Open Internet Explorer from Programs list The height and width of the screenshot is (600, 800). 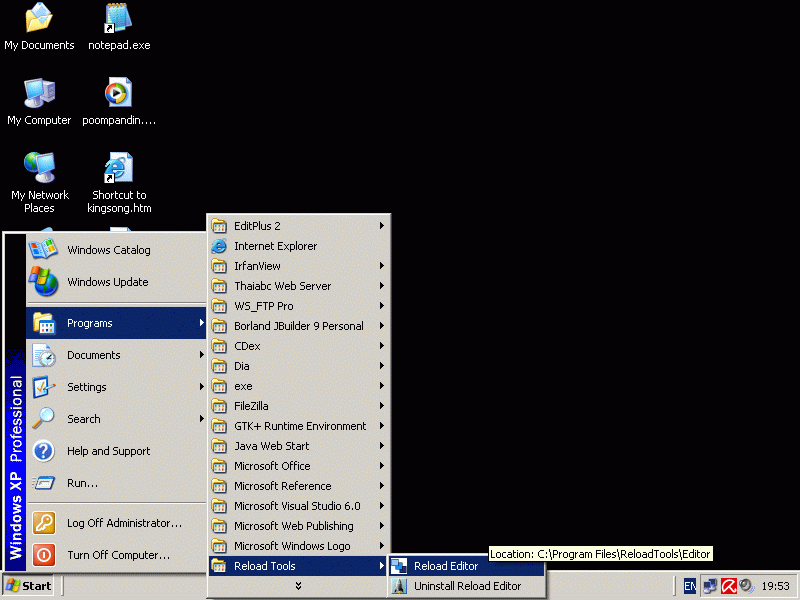(x=275, y=246)
